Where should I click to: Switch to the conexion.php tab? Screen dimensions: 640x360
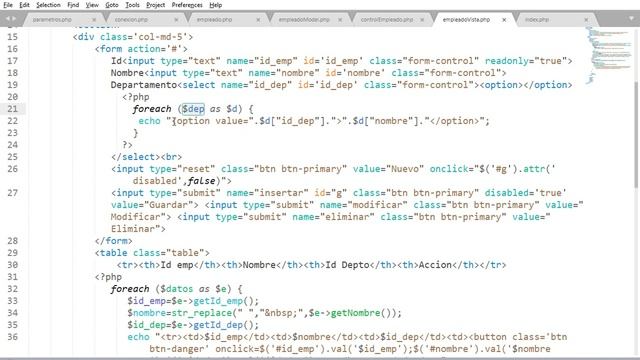[x=131, y=20]
